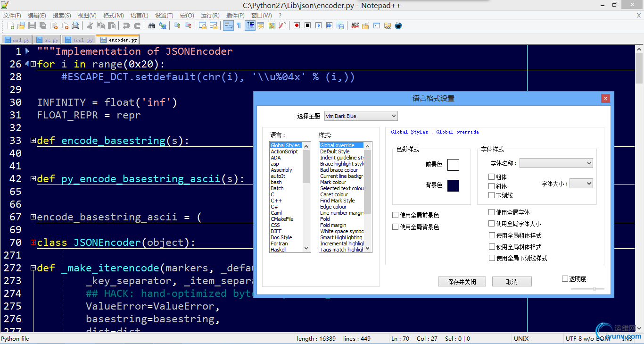Click the blue cookie monster plugin icon
Screen dimensions: 644x344
click(x=398, y=25)
